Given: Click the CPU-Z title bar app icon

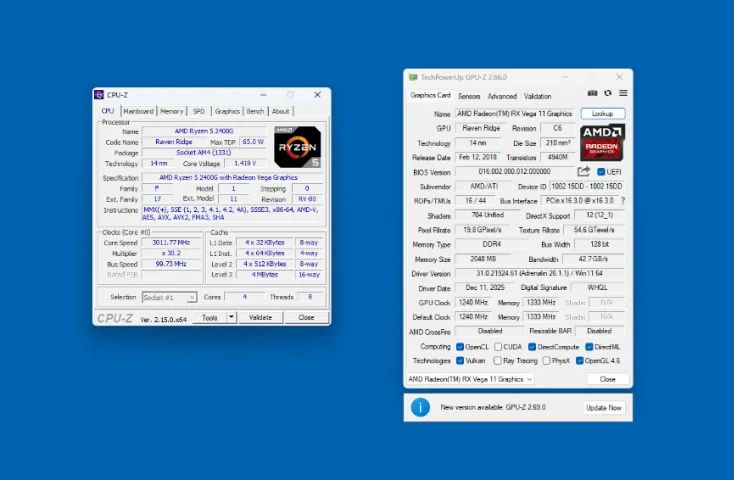Looking at the screenshot, I should [99, 95].
